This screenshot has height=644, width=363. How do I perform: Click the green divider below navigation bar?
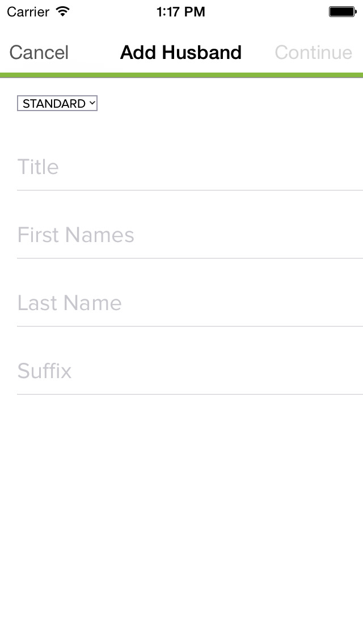click(181, 75)
